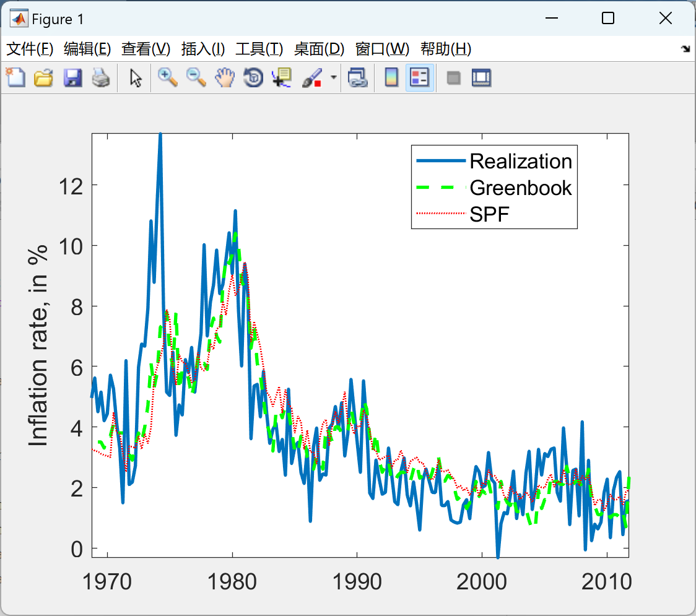Click the x-axis tick label 1970
Screen dimensions: 696x616
point(107,582)
